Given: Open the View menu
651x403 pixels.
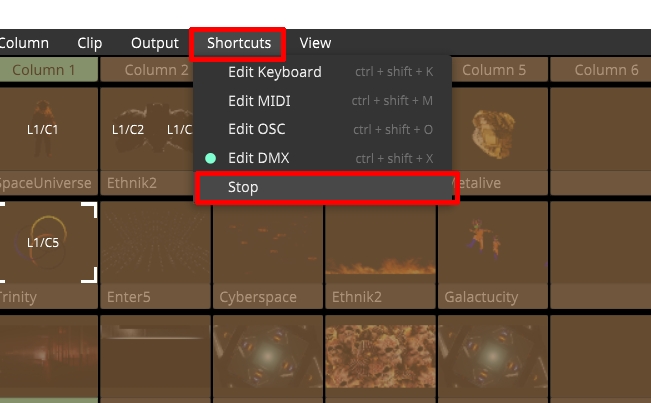Looking at the screenshot, I should (316, 43).
